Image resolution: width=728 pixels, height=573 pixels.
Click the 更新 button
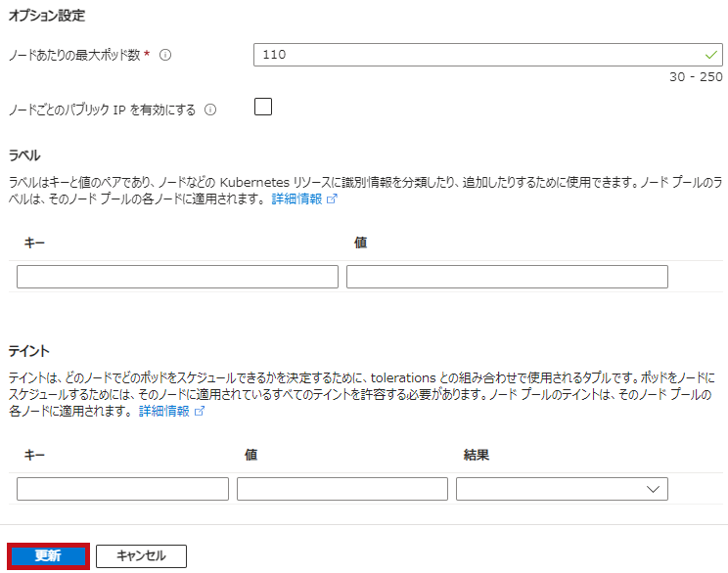(x=48, y=555)
